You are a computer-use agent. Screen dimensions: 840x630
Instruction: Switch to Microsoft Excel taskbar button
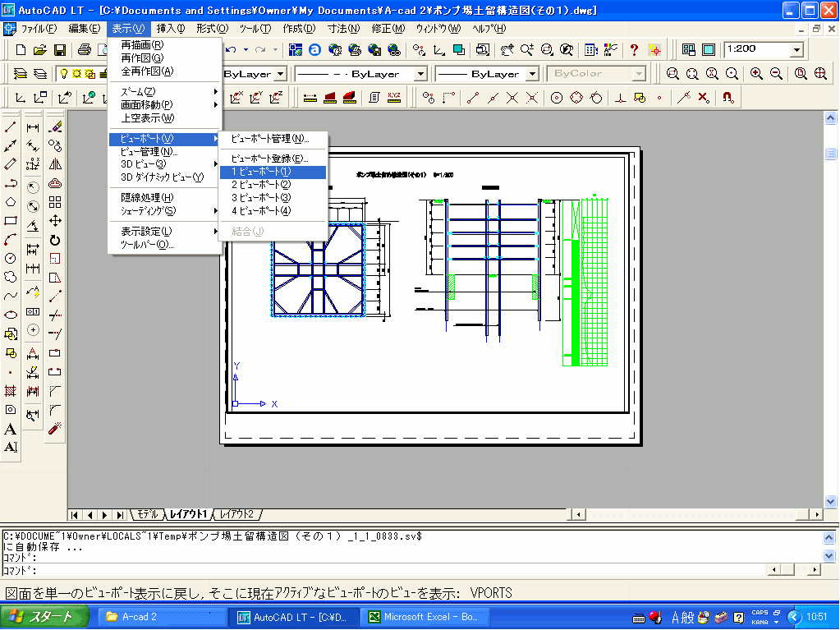[x=427, y=617]
